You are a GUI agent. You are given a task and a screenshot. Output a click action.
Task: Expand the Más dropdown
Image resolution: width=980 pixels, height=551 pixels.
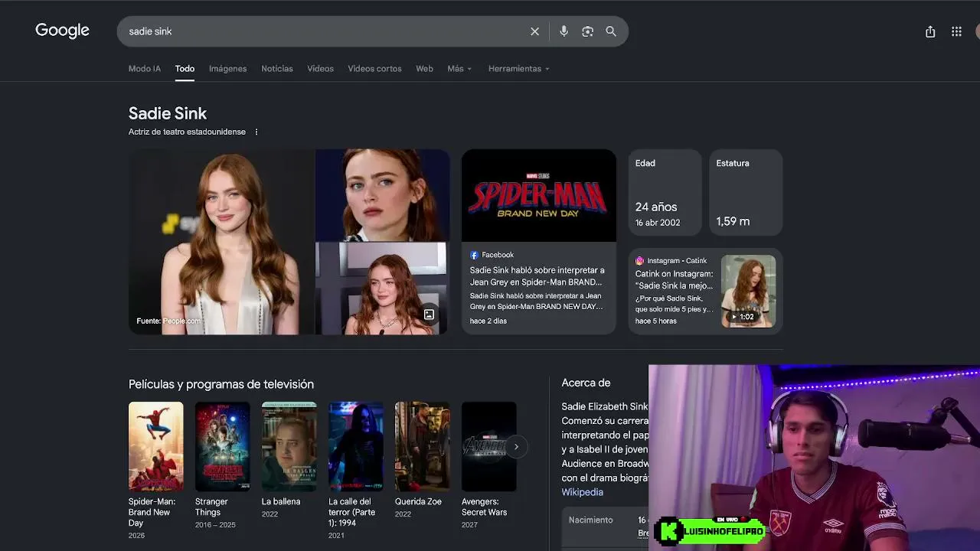click(459, 69)
